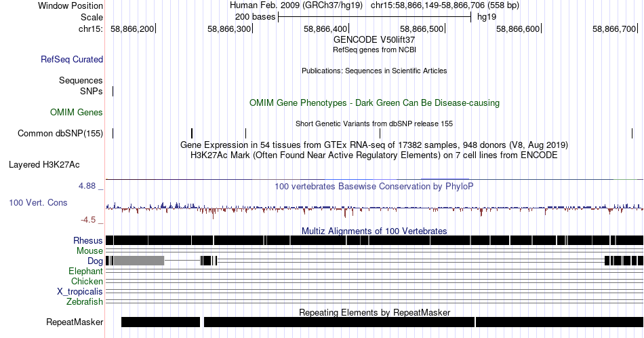Select the Sequences track label
The image size is (644, 338).
[x=81, y=80]
